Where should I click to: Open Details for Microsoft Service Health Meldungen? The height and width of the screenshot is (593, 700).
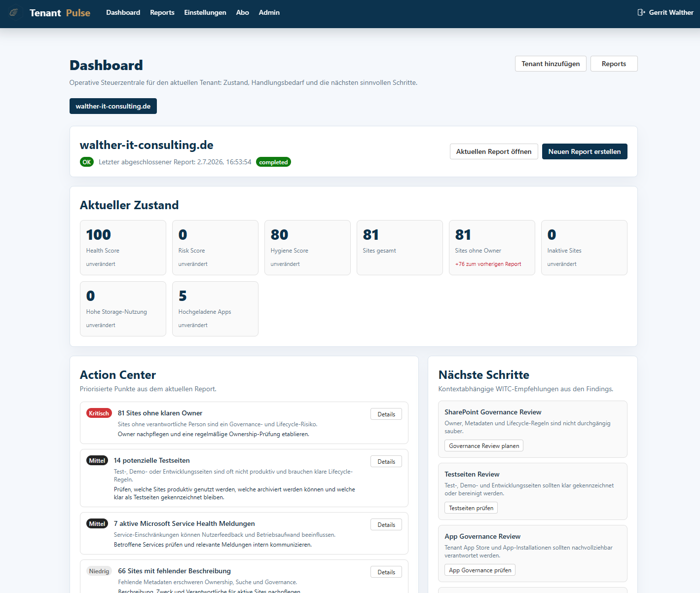[x=386, y=524]
